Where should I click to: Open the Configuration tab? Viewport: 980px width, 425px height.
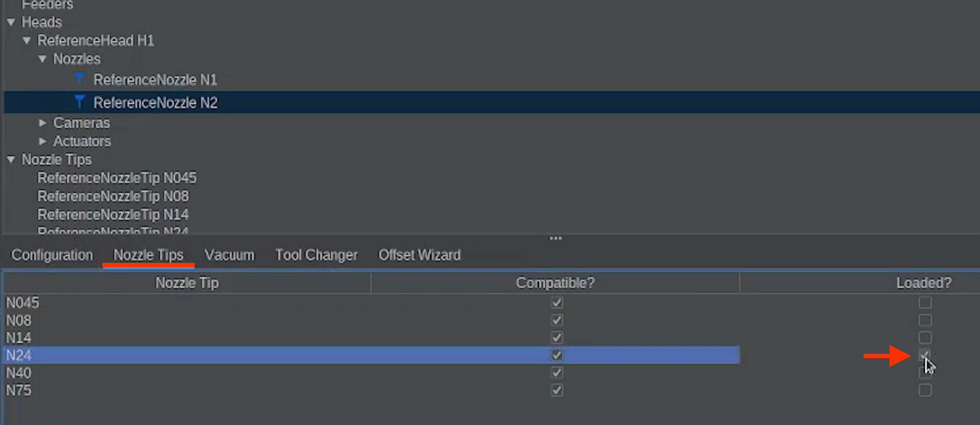[x=52, y=255]
